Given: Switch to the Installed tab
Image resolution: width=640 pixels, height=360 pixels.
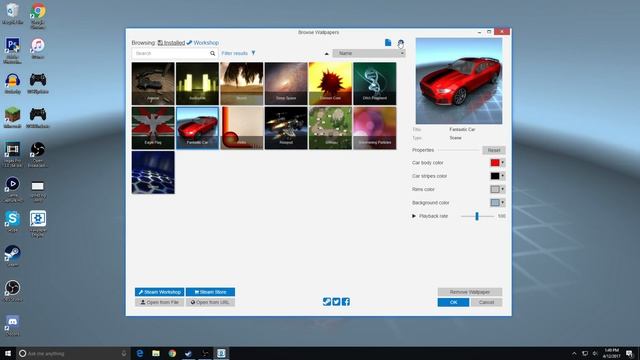Looking at the screenshot, I should tap(171, 42).
